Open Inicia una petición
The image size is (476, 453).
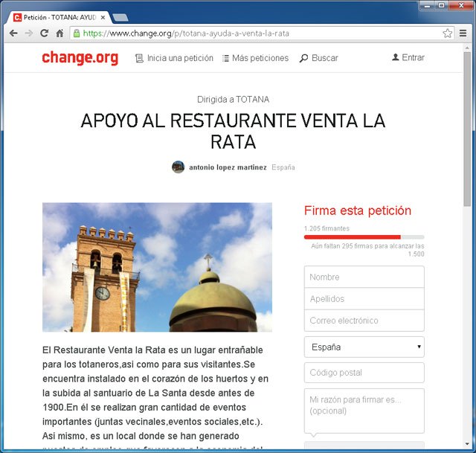tap(174, 58)
